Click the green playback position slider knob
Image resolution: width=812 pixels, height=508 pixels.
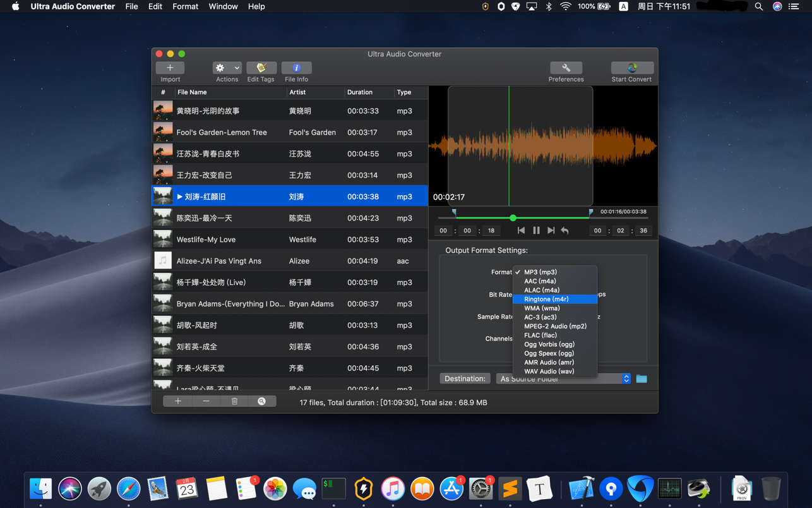coord(513,218)
